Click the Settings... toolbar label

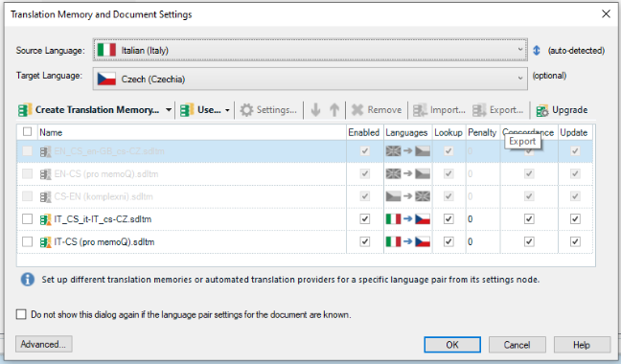(x=276, y=109)
